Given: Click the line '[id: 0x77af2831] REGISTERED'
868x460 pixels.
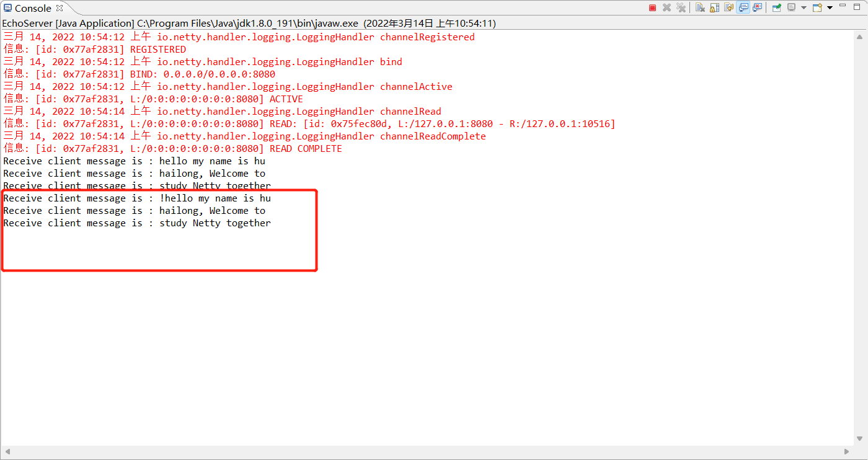Looking at the screenshot, I should pyautogui.click(x=95, y=50).
